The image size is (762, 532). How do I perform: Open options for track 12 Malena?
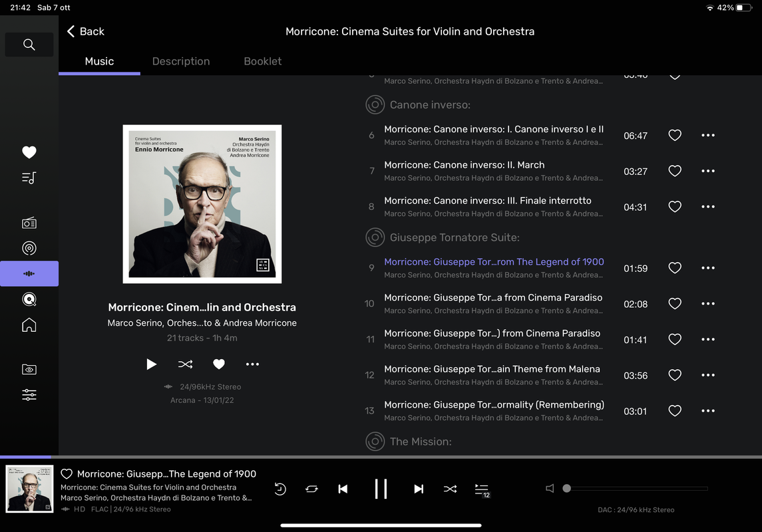708,375
